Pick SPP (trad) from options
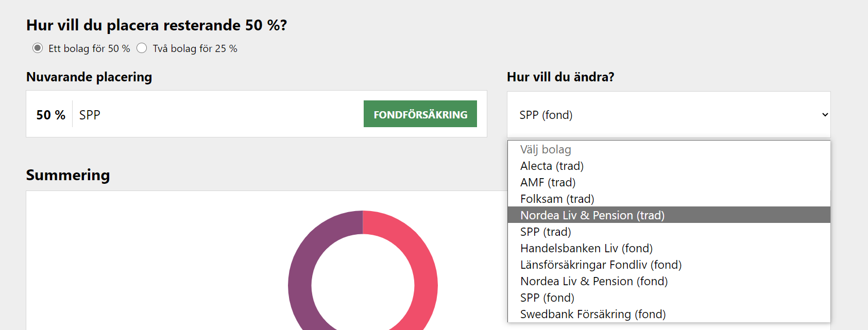Screen dimensions: 868x330 coord(546,232)
